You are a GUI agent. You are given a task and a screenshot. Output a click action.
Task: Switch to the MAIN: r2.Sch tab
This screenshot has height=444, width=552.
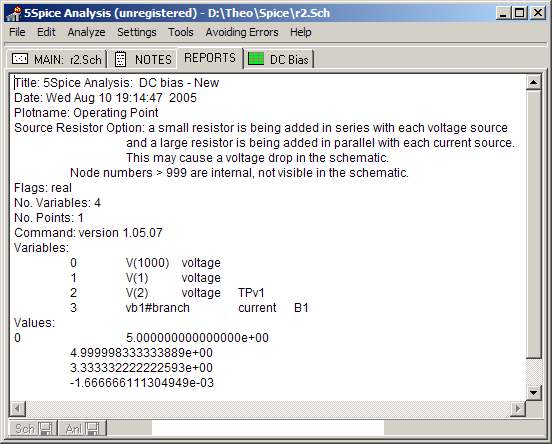[56, 59]
